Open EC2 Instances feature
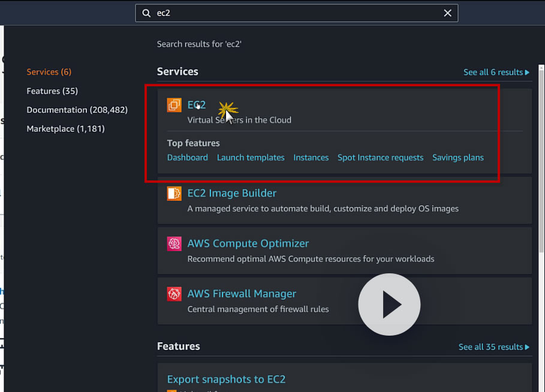This screenshot has height=392, width=545. (311, 158)
